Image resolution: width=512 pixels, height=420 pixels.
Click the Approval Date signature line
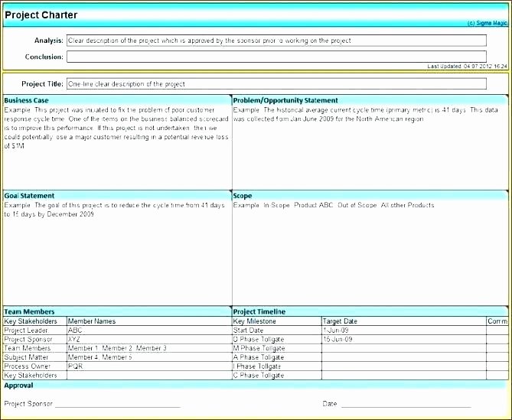point(406,405)
